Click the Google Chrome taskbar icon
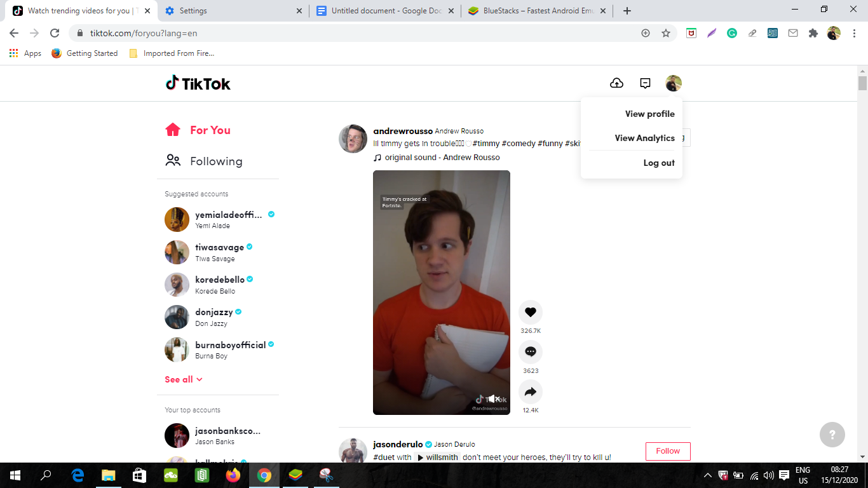 264,475
